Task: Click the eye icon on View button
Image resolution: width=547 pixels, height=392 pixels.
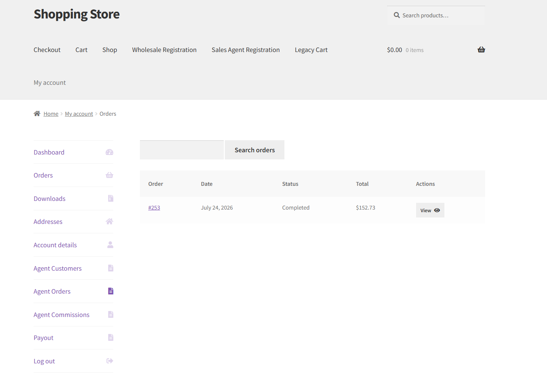Action: click(x=437, y=210)
